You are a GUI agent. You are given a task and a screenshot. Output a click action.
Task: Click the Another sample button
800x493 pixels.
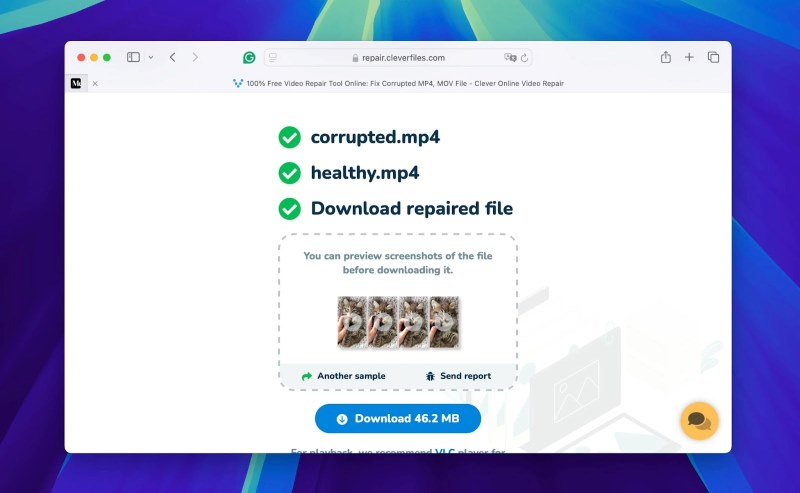click(x=343, y=376)
